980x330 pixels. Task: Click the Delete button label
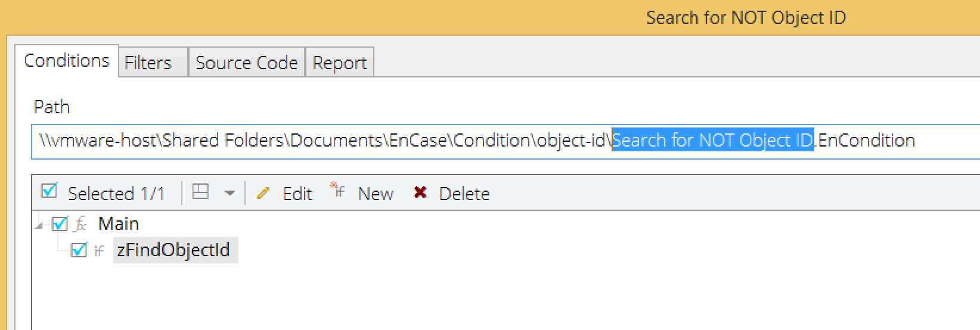coord(464,194)
